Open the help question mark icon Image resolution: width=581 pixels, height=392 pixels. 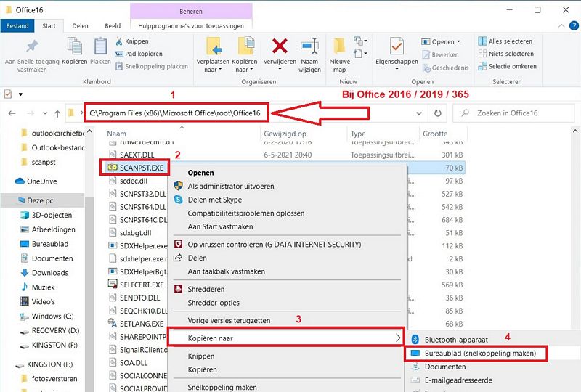(x=574, y=25)
